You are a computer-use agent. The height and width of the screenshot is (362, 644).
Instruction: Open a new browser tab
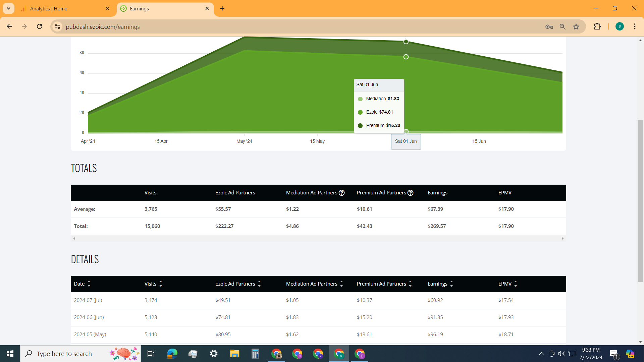pos(222,9)
